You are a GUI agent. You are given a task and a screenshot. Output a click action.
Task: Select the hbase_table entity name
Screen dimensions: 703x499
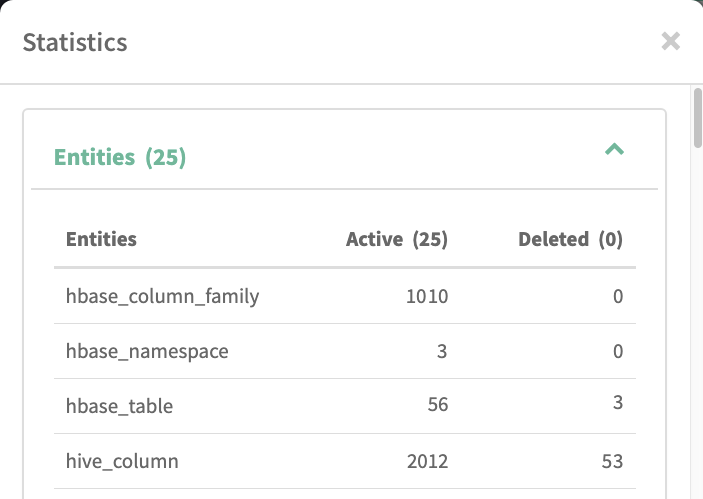pos(119,406)
